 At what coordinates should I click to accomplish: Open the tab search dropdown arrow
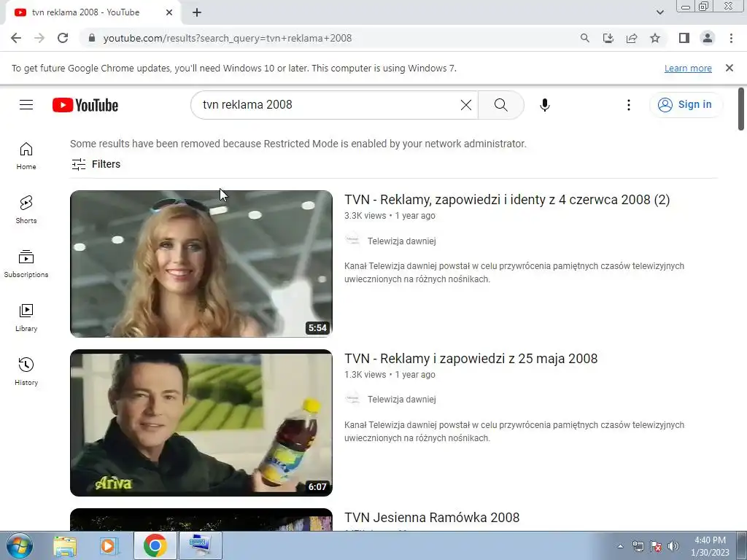coord(659,12)
